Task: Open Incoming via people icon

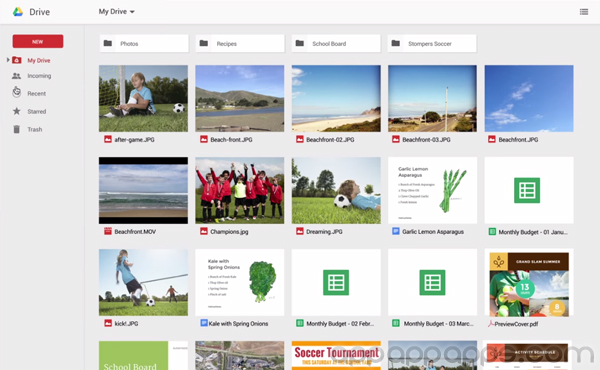Action: pos(16,76)
